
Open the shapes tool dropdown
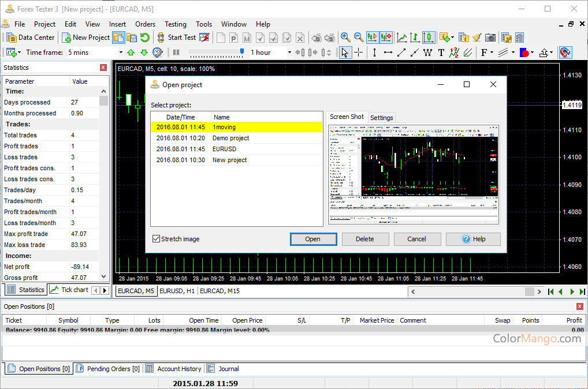pyautogui.click(x=527, y=53)
